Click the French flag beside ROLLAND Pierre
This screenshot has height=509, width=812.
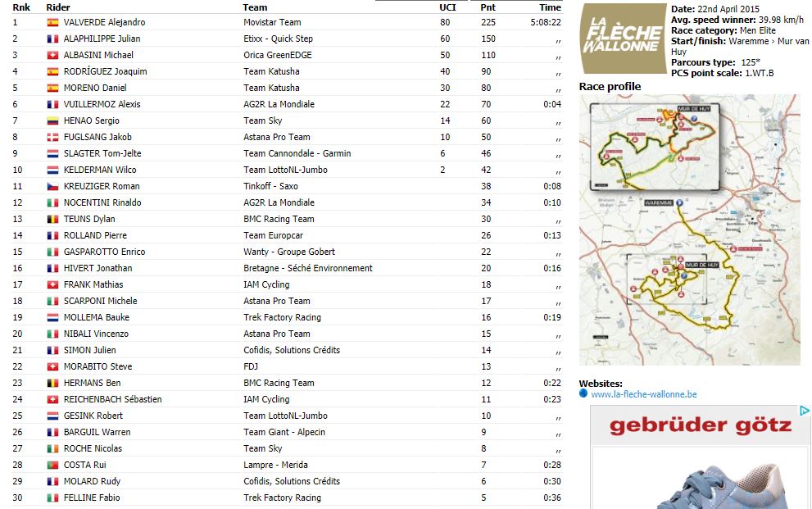click(52, 235)
